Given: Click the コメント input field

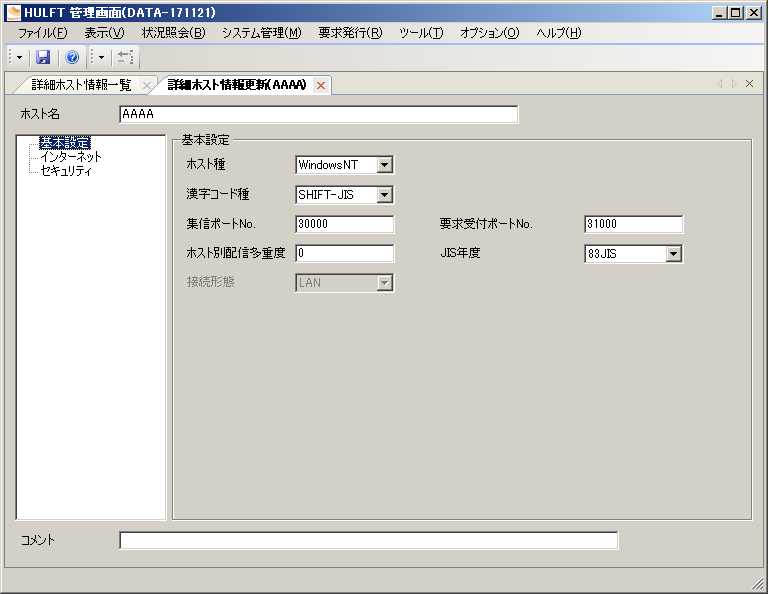Looking at the screenshot, I should 369,541.
